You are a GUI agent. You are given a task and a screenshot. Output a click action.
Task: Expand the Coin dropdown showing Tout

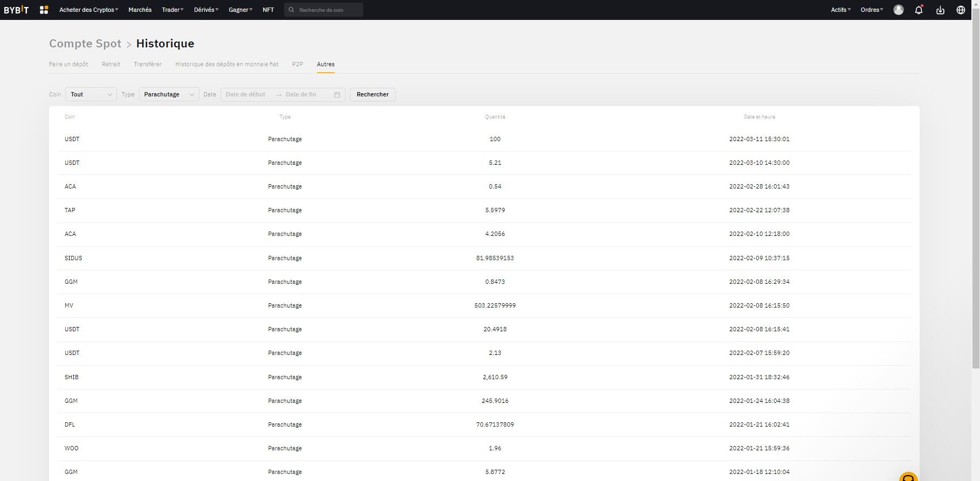point(91,95)
